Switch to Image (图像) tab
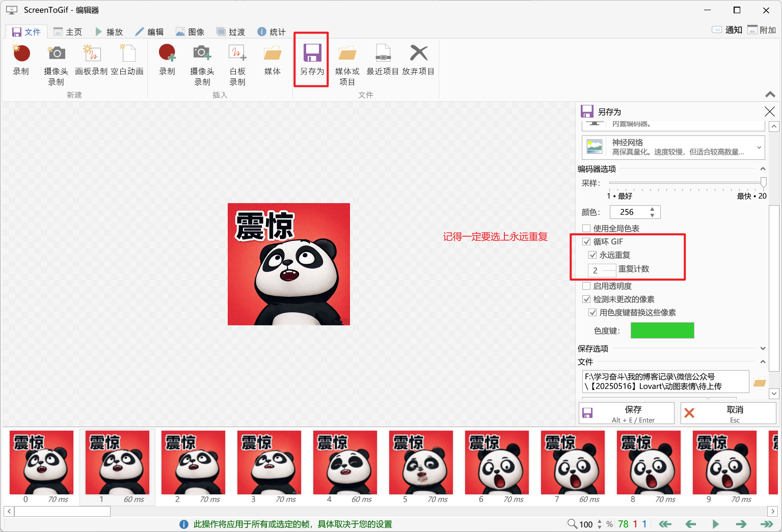The height and width of the screenshot is (532, 782). (x=190, y=32)
